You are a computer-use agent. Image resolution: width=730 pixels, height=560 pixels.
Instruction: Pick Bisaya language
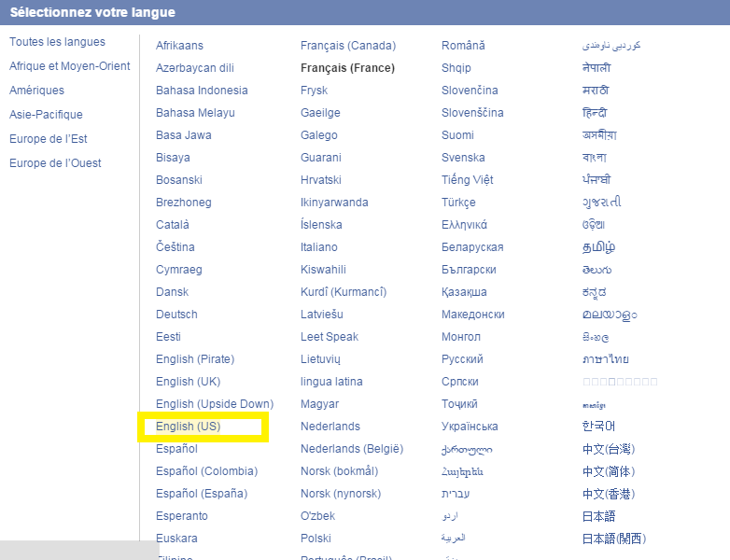click(x=174, y=158)
